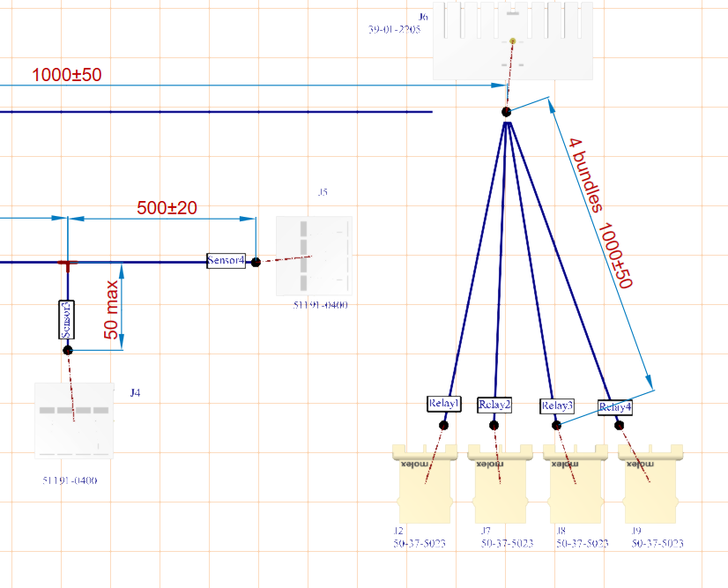Select the Sensor4 label
The image size is (728, 588).
pyautogui.click(x=226, y=260)
